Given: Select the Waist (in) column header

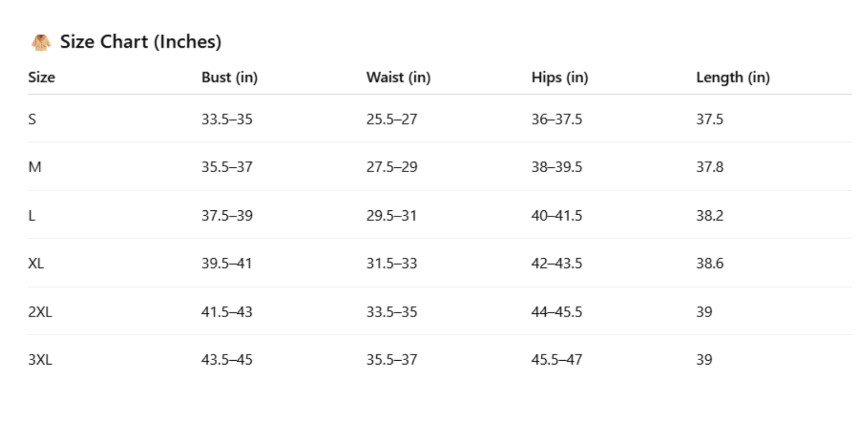Looking at the screenshot, I should (398, 77).
